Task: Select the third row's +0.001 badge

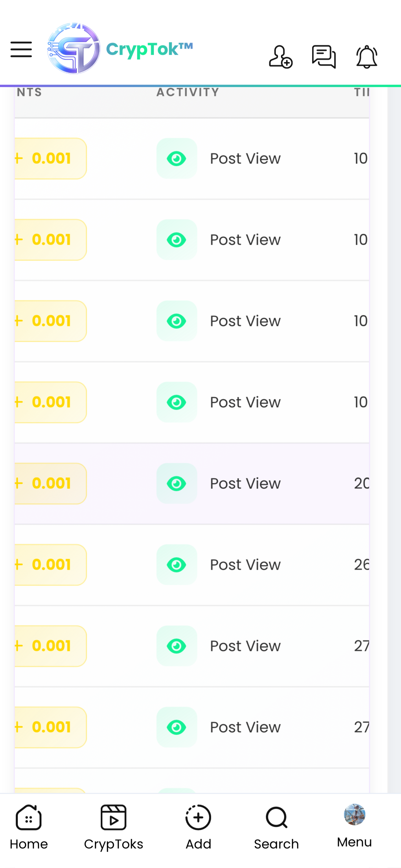Action: [x=50, y=321]
